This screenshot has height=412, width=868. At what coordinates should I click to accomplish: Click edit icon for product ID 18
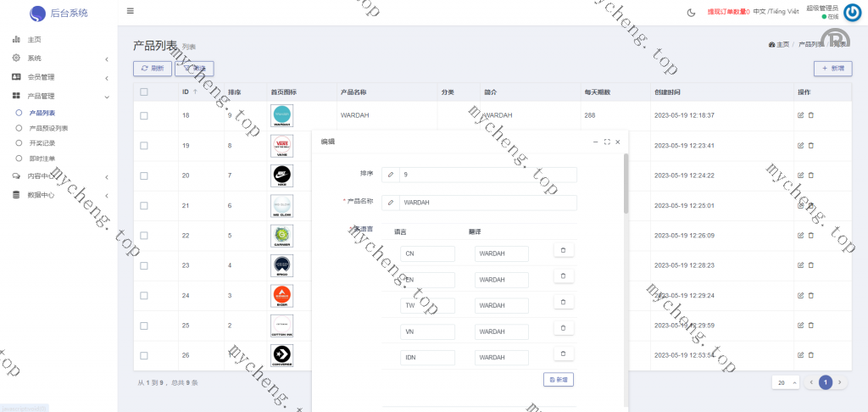[x=800, y=115]
